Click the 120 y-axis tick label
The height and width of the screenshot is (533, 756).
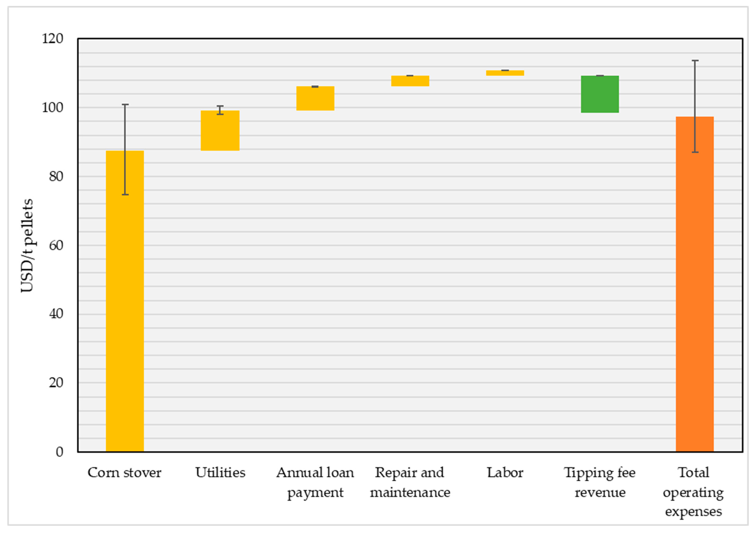pos(52,39)
